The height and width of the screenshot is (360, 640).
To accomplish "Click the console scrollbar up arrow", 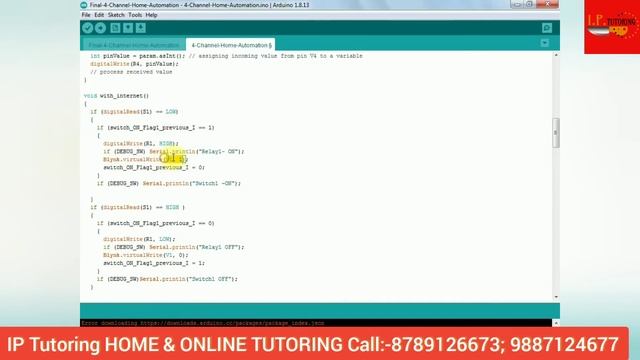I will tap(556, 323).
